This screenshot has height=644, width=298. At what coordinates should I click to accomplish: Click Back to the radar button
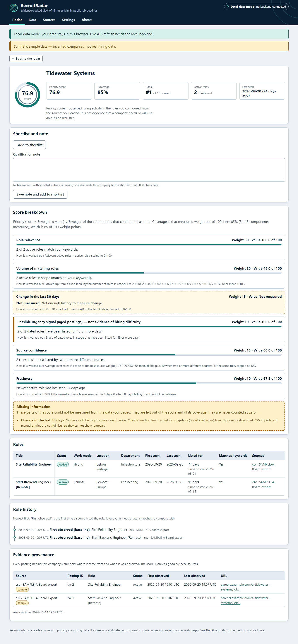coord(26,59)
